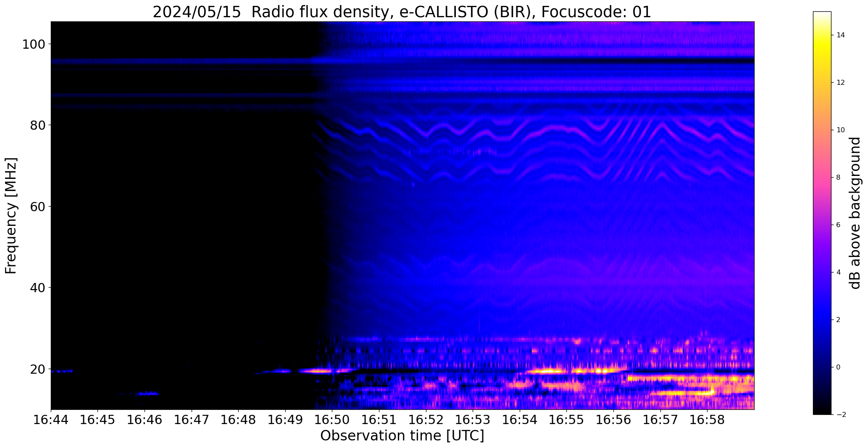Click the 16:47 time tick label
The width and height of the screenshot is (868, 448).
(192, 419)
